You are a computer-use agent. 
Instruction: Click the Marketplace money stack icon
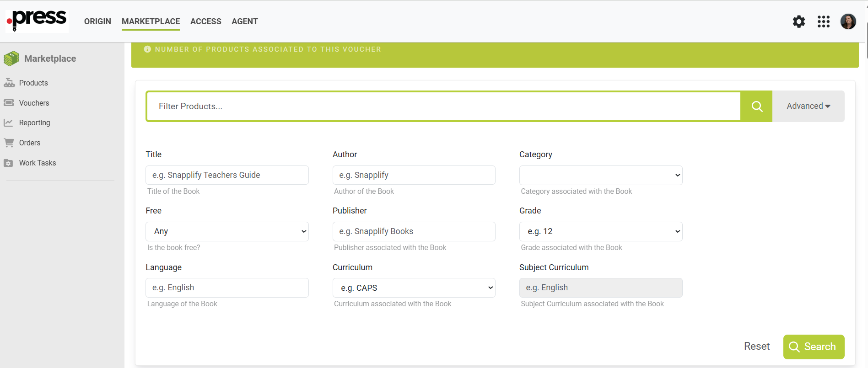pyautogui.click(x=11, y=59)
